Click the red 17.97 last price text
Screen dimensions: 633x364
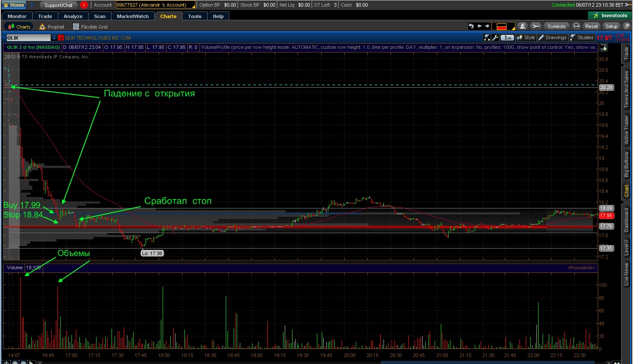605,38
